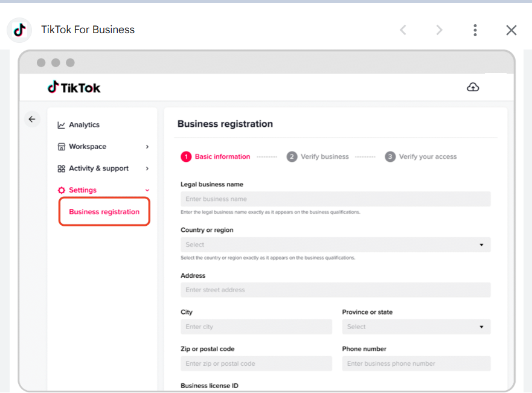Click the Activity & support grid icon
532x393 pixels.
point(61,168)
